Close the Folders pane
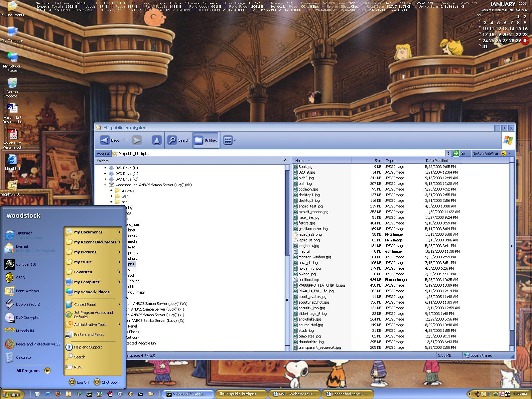Screen dimensions: 532x399 [285, 160]
